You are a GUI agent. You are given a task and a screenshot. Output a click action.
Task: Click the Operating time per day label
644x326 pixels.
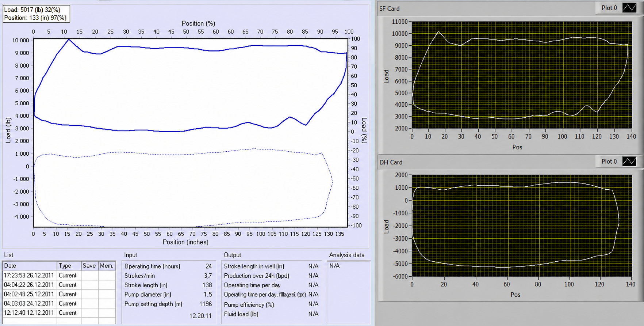(x=252, y=285)
